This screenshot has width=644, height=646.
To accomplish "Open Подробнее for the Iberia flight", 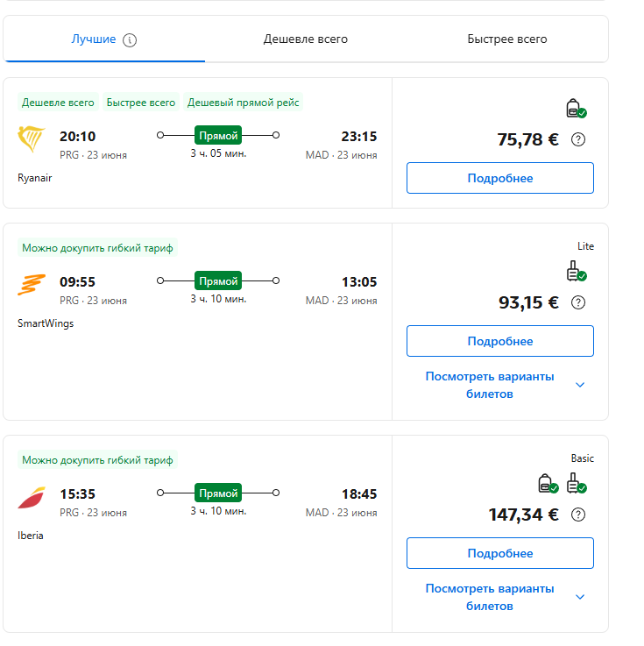I will [499, 553].
